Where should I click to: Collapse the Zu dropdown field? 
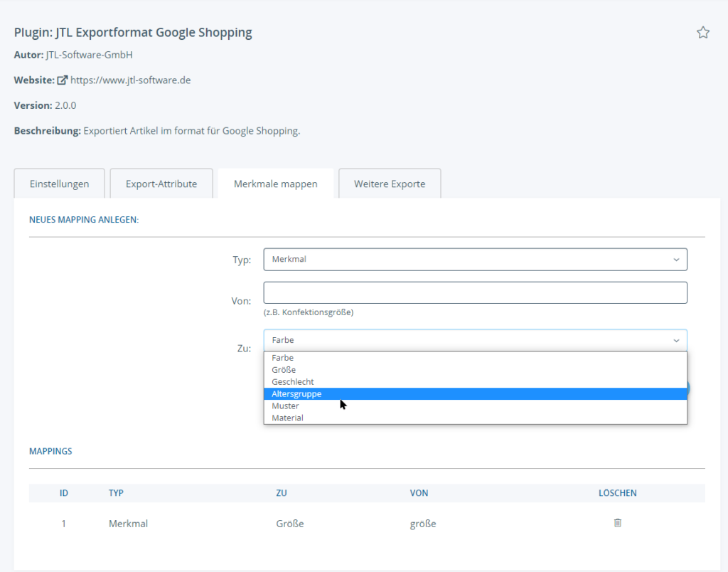475,340
